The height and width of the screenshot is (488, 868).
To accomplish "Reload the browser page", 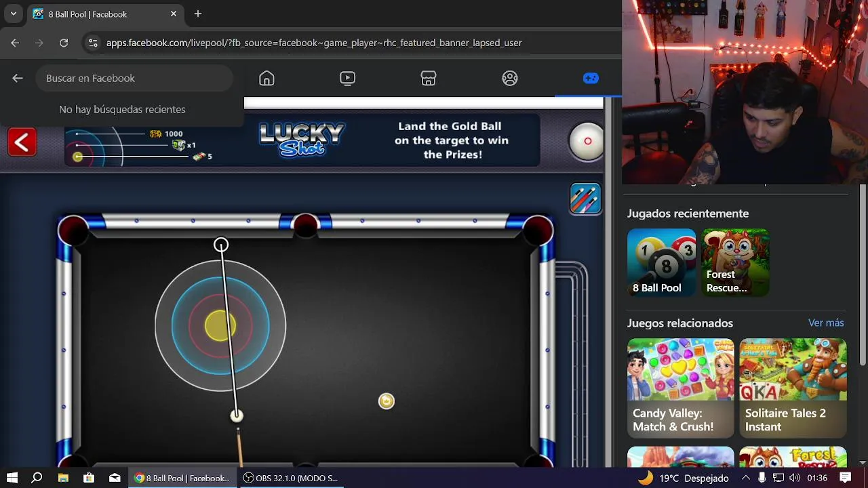I will 64,43.
